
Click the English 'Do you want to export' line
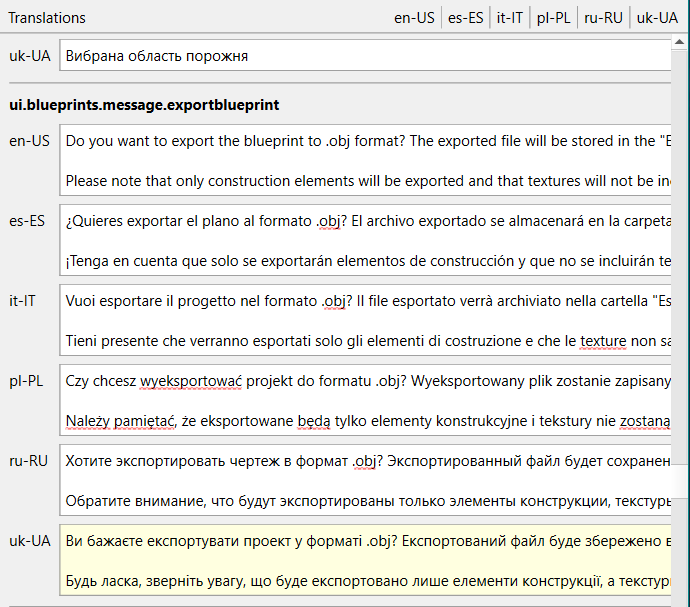click(x=360, y=141)
